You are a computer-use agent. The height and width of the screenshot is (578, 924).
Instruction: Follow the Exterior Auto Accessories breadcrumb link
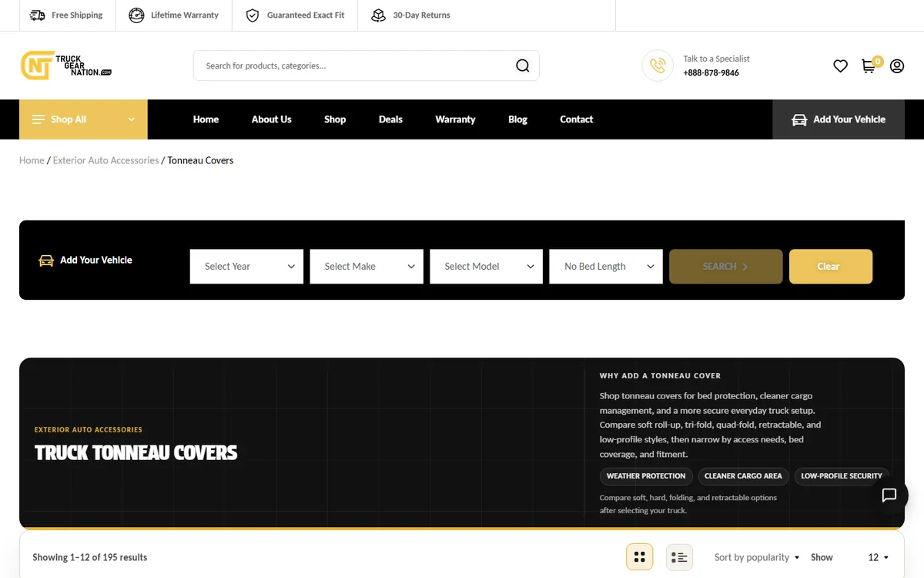[x=105, y=160]
